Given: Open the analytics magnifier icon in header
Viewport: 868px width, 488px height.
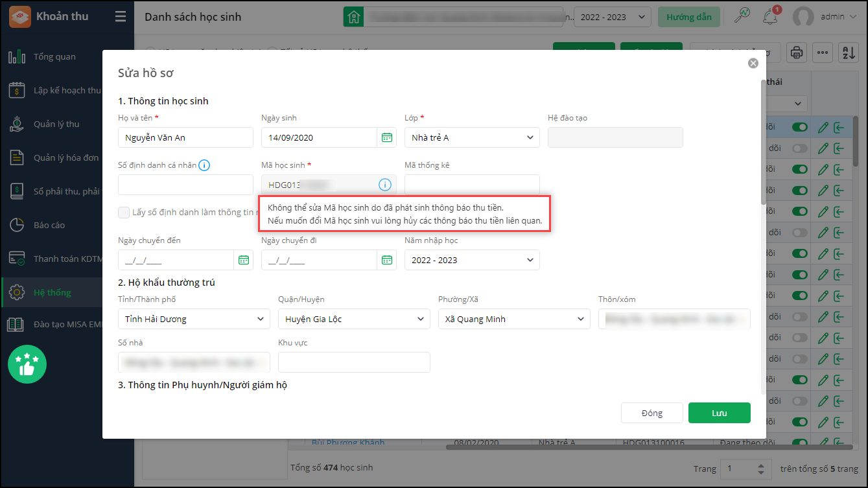Looking at the screenshot, I should 742,17.
